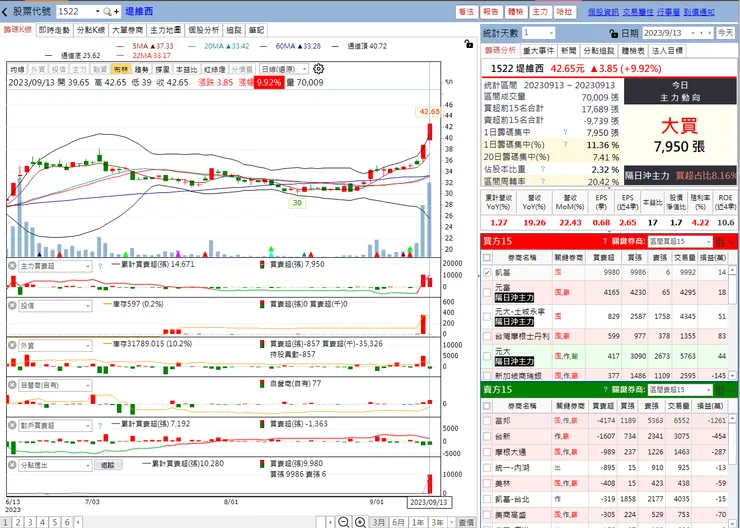
Task: Step date forward with right arrow
Action: pos(709,33)
